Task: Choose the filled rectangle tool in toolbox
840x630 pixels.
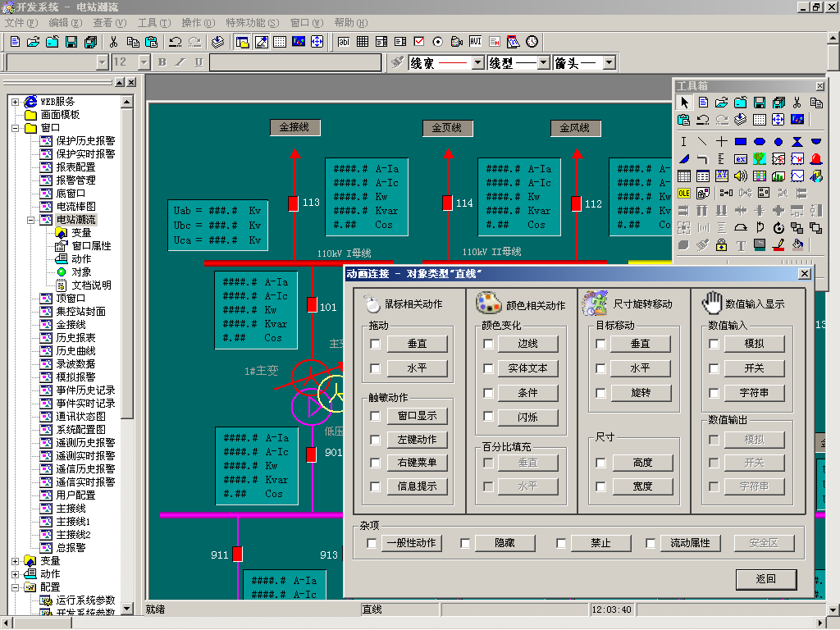Action: pyautogui.click(x=741, y=141)
